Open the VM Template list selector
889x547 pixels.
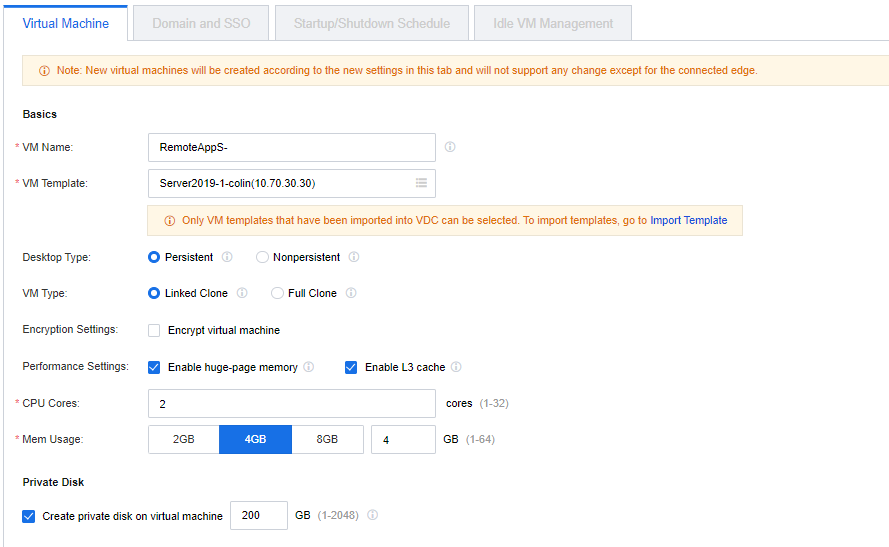(x=421, y=183)
